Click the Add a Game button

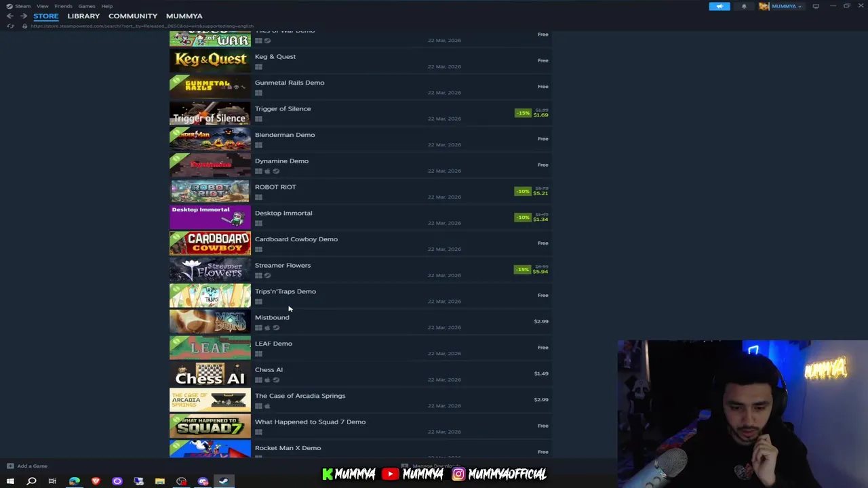click(27, 466)
